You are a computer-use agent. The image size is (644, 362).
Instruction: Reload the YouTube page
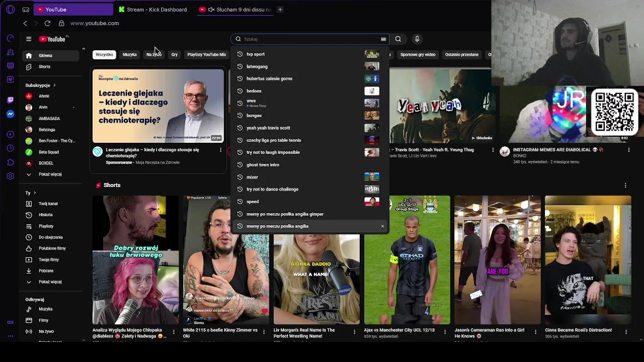coord(47,23)
